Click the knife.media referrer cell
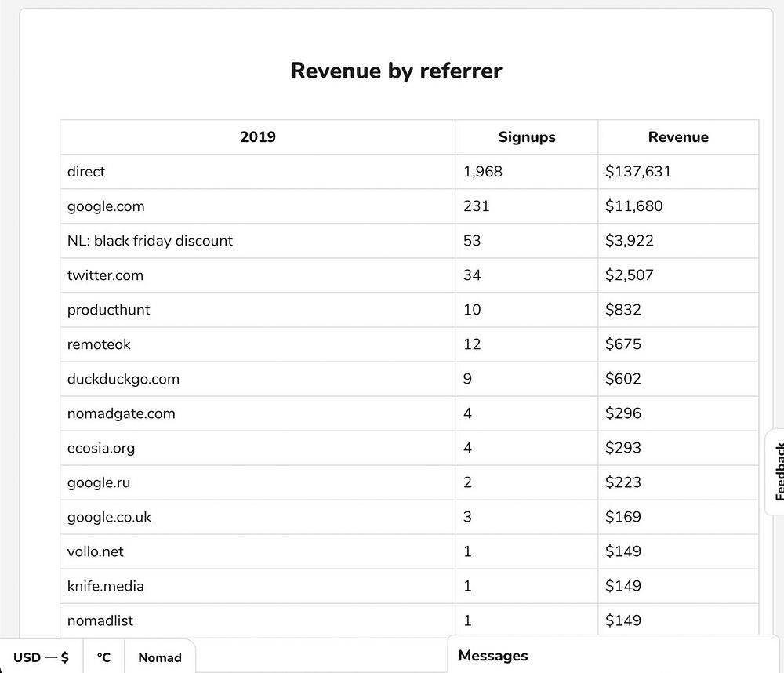 point(106,586)
